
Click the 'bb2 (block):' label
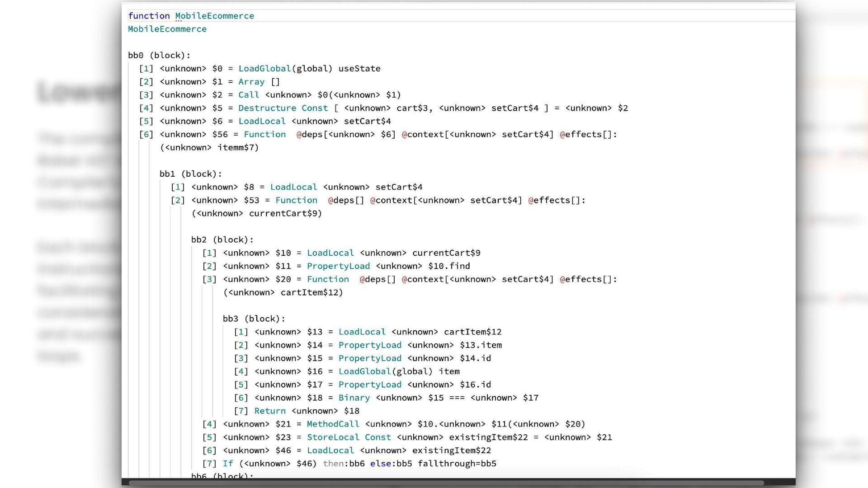pos(222,239)
